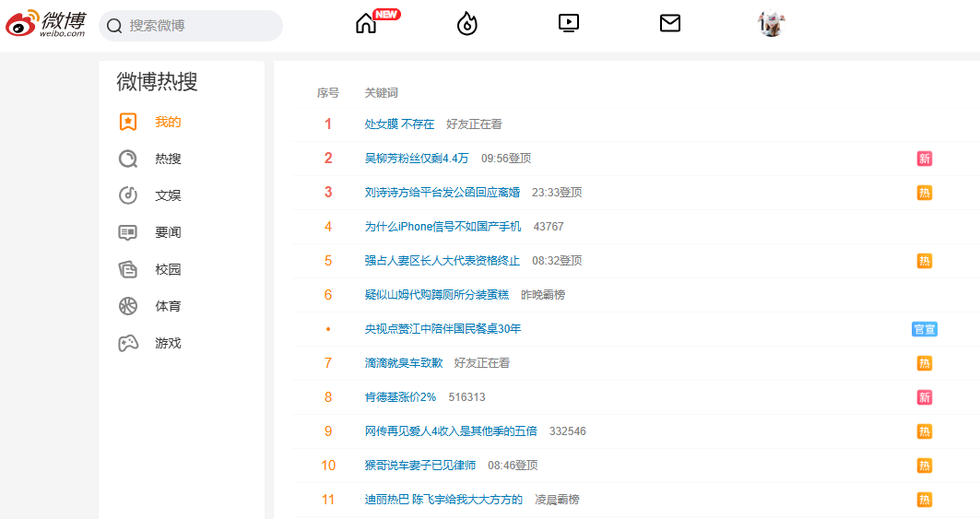The width and height of the screenshot is (980, 519).
Task: Open the user avatar profile
Action: tap(772, 24)
